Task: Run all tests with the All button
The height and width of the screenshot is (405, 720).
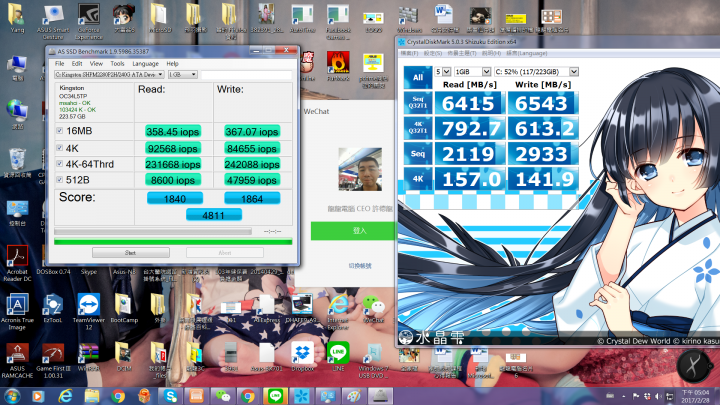Action: (417, 78)
